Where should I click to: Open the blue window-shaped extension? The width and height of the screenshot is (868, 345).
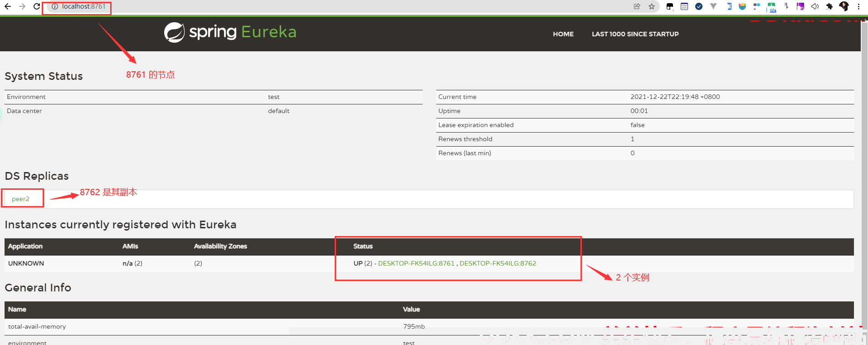(684, 6)
